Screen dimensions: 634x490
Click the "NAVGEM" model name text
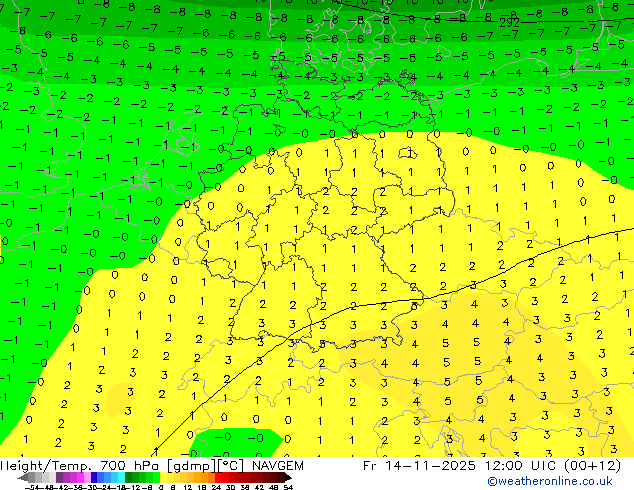pyautogui.click(x=277, y=466)
